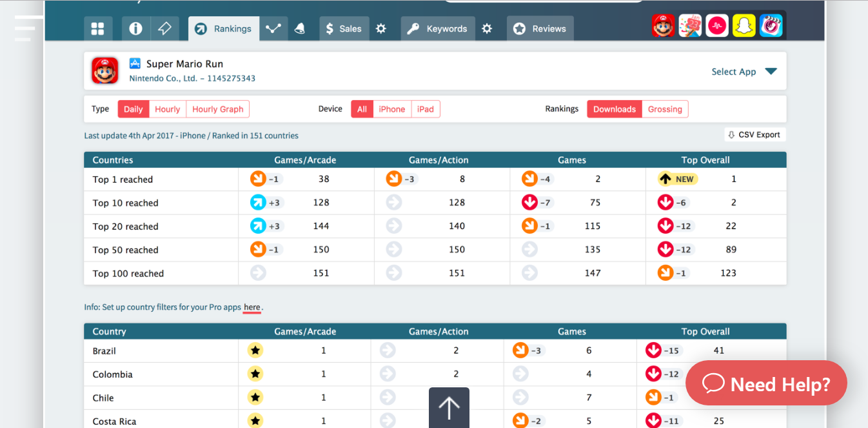Open the dashboard grid icon tab
Viewport: 868px width, 428px height.
(x=97, y=28)
